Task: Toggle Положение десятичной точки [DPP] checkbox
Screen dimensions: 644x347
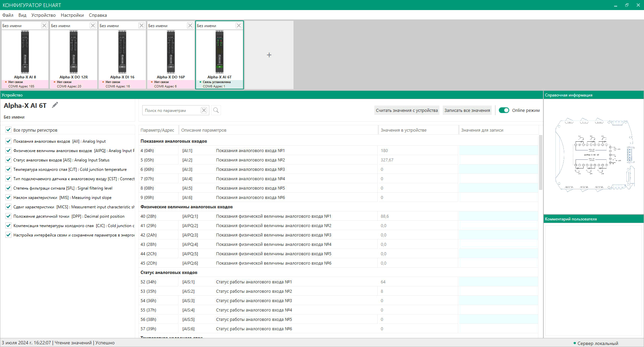Action: point(8,216)
